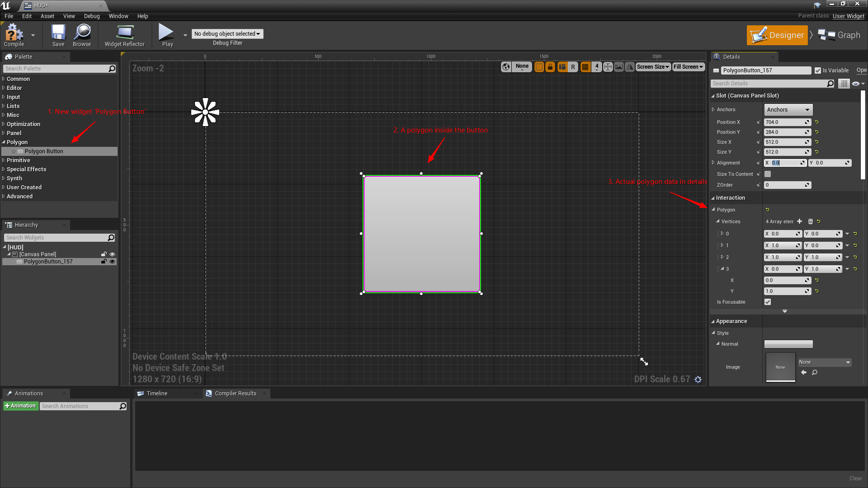Open DPI scale settings gear
The height and width of the screenshot is (488, 868).
click(698, 380)
